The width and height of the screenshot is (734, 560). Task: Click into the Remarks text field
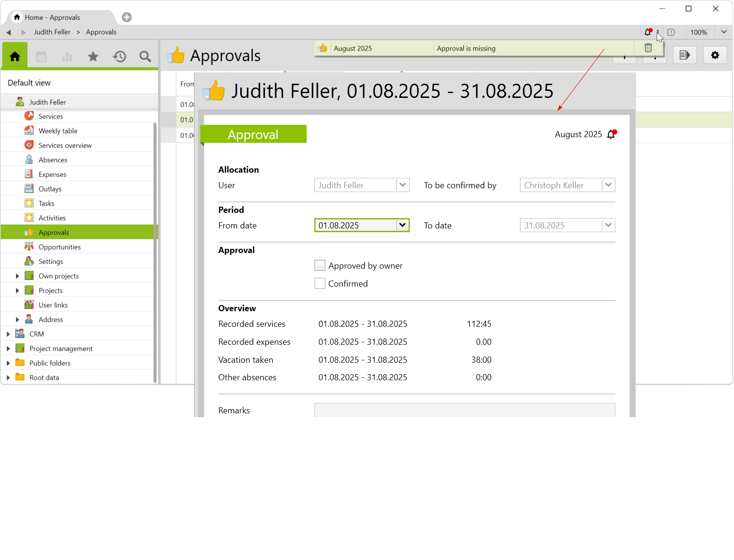coord(464,410)
